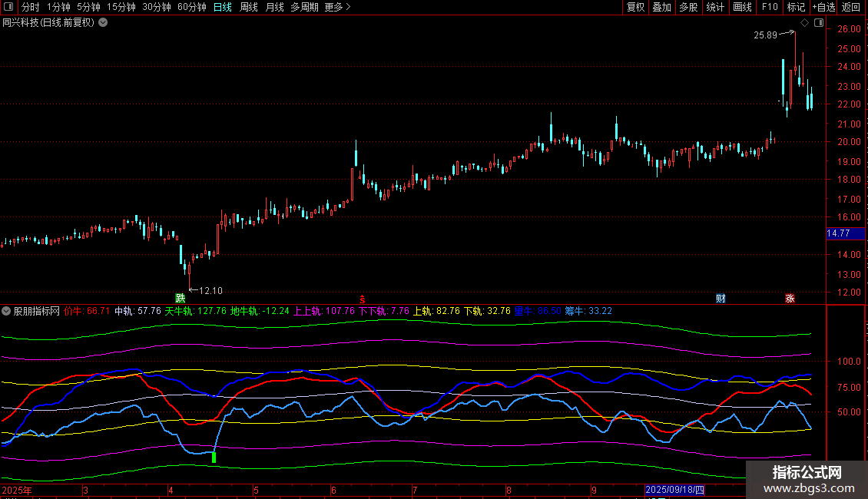Click the red $ dividend marker
868x499 pixels.
tap(362, 298)
